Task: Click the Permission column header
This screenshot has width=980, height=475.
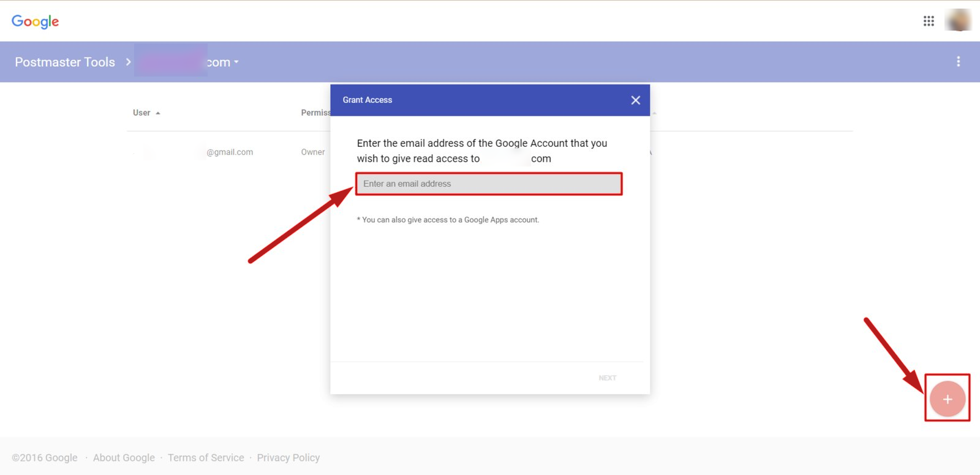Action: click(x=315, y=113)
